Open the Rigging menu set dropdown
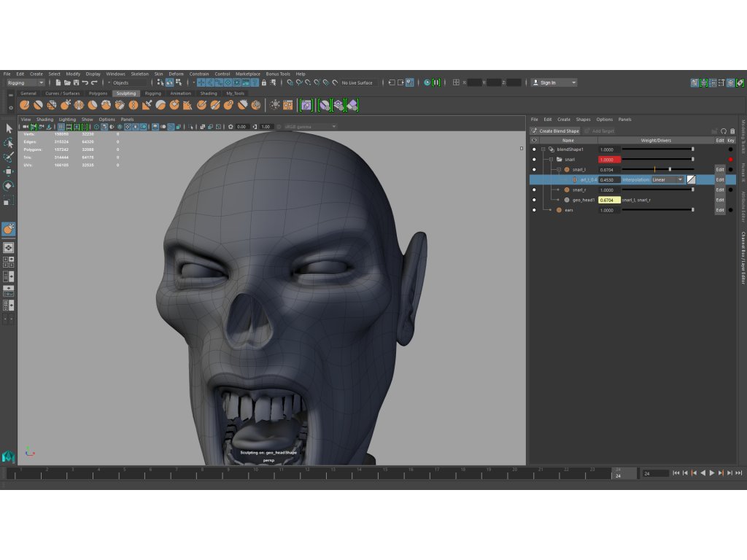The image size is (747, 560). [25, 83]
